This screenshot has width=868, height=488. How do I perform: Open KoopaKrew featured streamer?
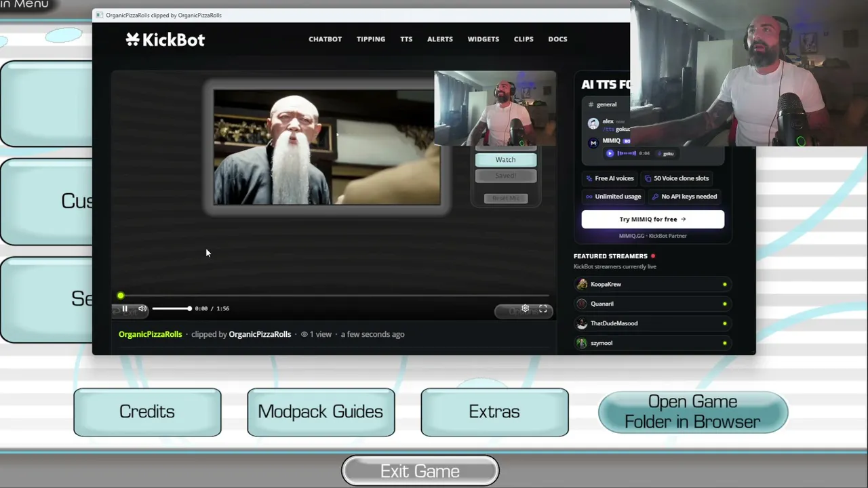652,285
